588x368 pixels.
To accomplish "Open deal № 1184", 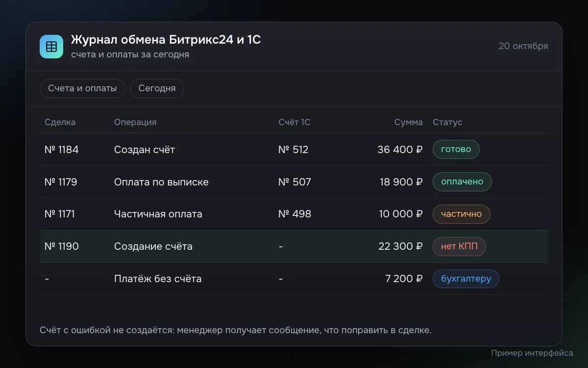I will 61,150.
